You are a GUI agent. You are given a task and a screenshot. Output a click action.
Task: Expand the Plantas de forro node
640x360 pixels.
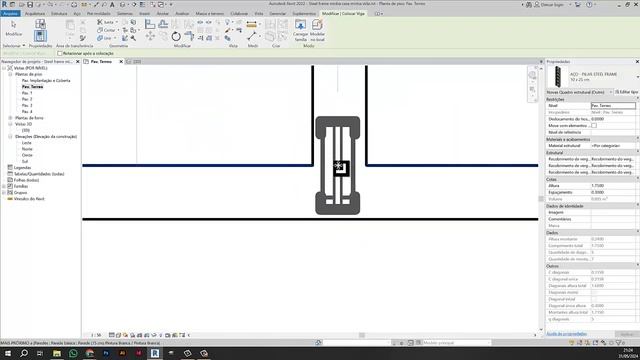pyautogui.click(x=10, y=118)
